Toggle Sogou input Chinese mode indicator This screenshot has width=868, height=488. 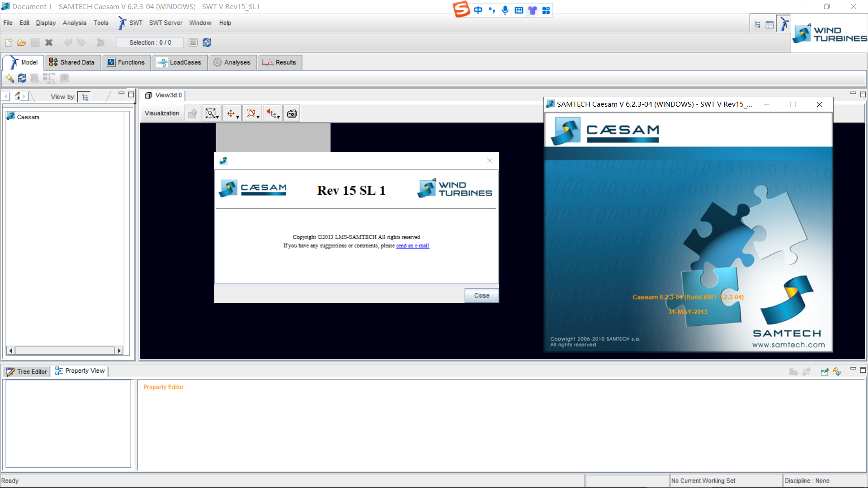coord(478,10)
